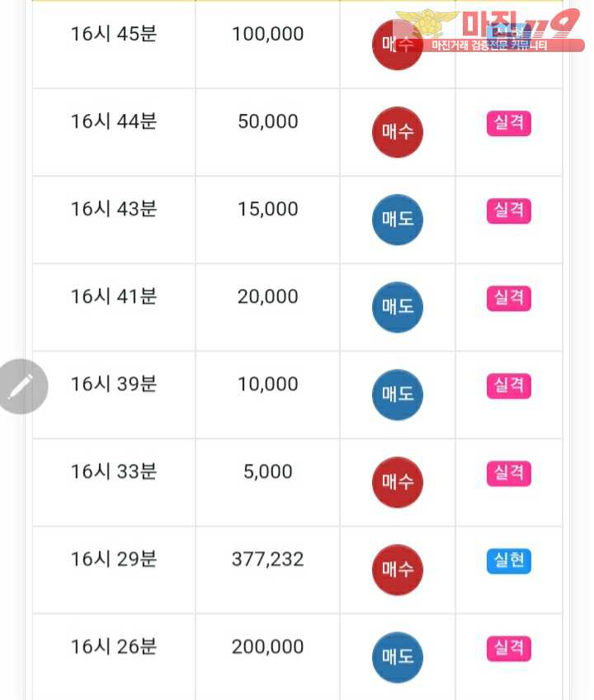The width and height of the screenshot is (594, 700).
Task: Select the pink 실격 badge at 16시 41분
Action: pos(509,298)
